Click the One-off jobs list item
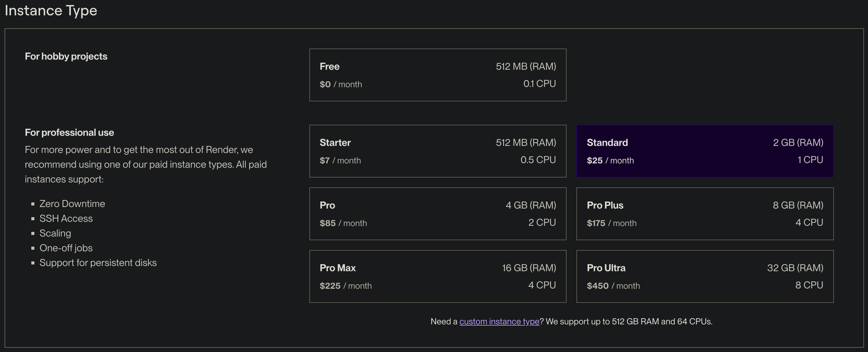Image resolution: width=868 pixels, height=352 pixels. point(66,248)
